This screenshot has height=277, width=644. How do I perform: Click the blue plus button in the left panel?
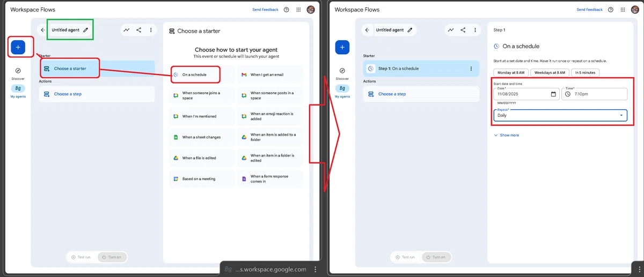point(18,48)
